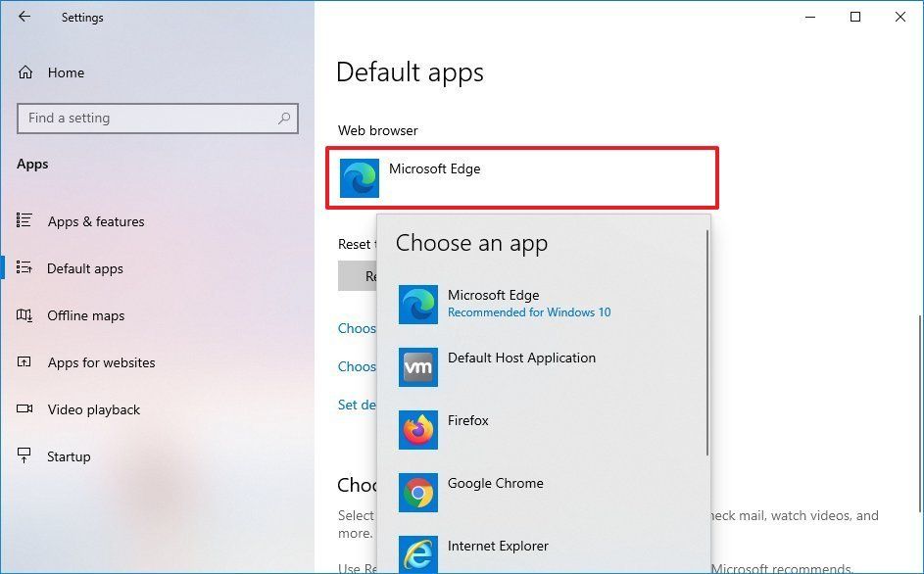Open the Offline maps settings

tap(86, 315)
